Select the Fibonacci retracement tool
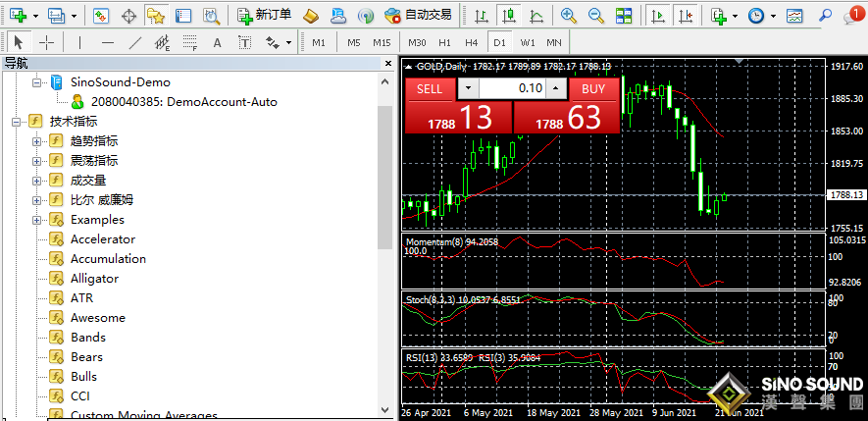This screenshot has height=421, width=868. click(190, 42)
